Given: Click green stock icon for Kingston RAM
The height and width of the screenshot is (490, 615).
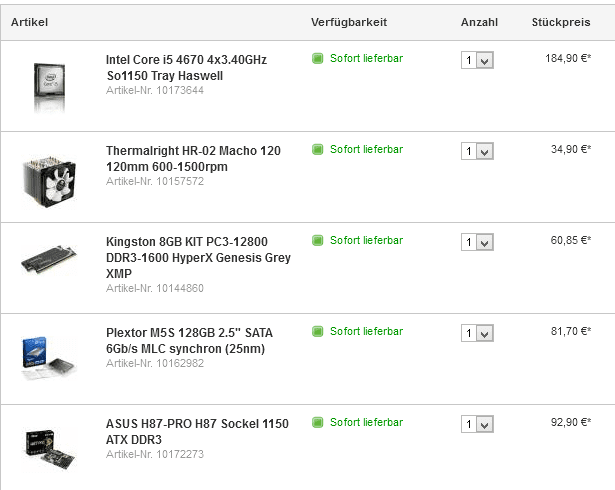Looking at the screenshot, I should point(318,241).
